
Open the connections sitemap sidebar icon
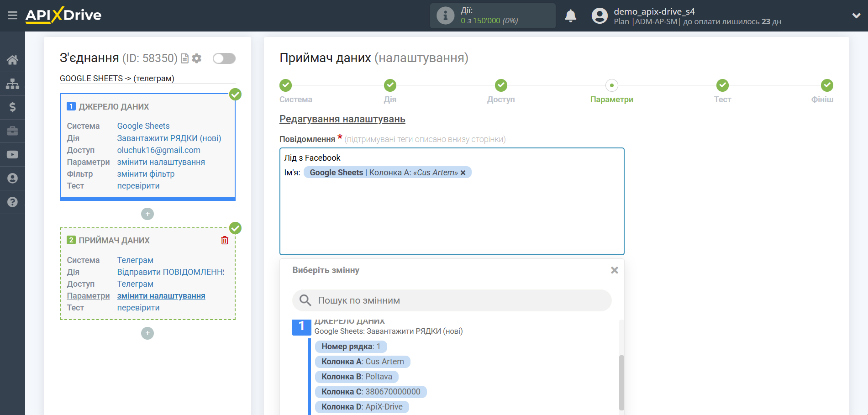pyautogui.click(x=12, y=84)
